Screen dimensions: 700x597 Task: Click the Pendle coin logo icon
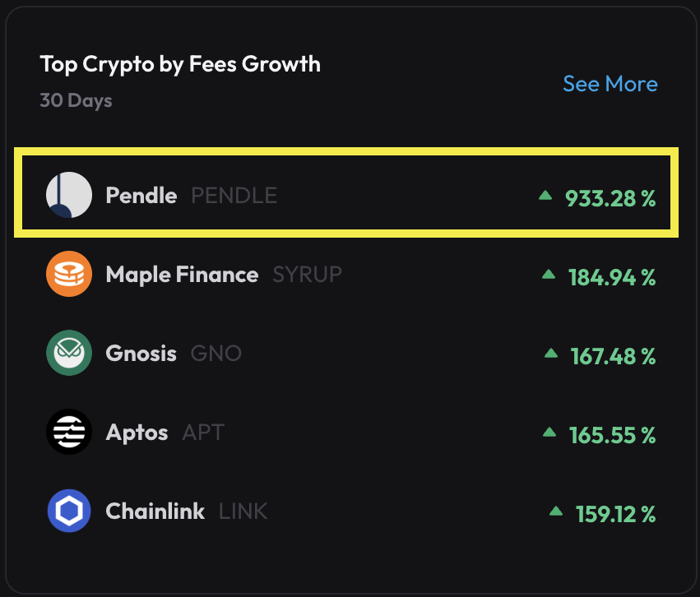click(x=69, y=196)
